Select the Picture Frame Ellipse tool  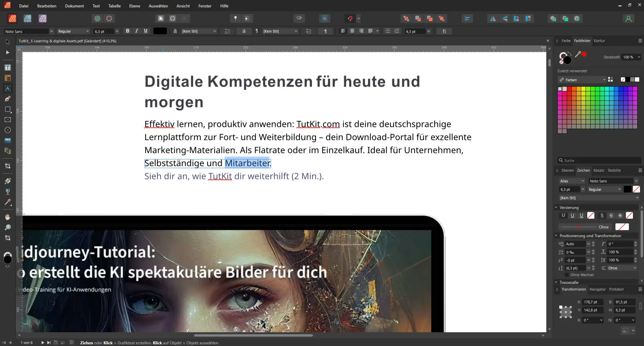tap(8, 130)
